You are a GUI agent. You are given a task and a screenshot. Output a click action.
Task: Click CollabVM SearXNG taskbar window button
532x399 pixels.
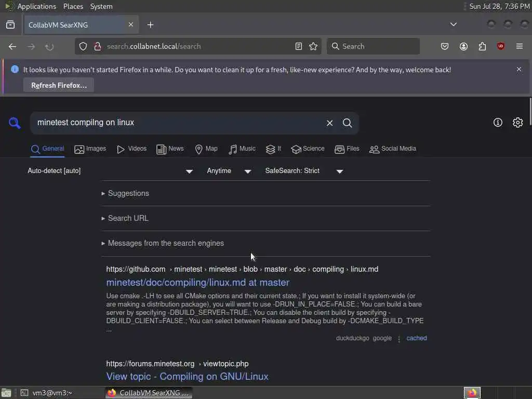click(149, 393)
